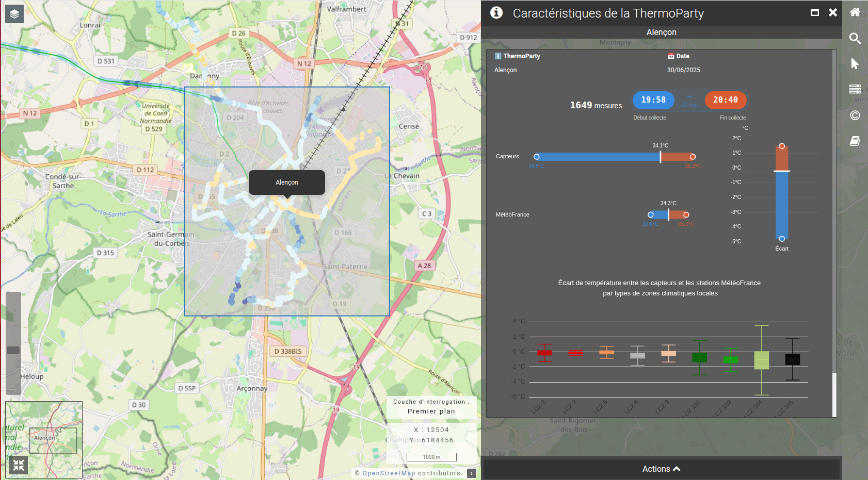
Task: Click the Écart vertical bar top marker
Action: (x=782, y=146)
